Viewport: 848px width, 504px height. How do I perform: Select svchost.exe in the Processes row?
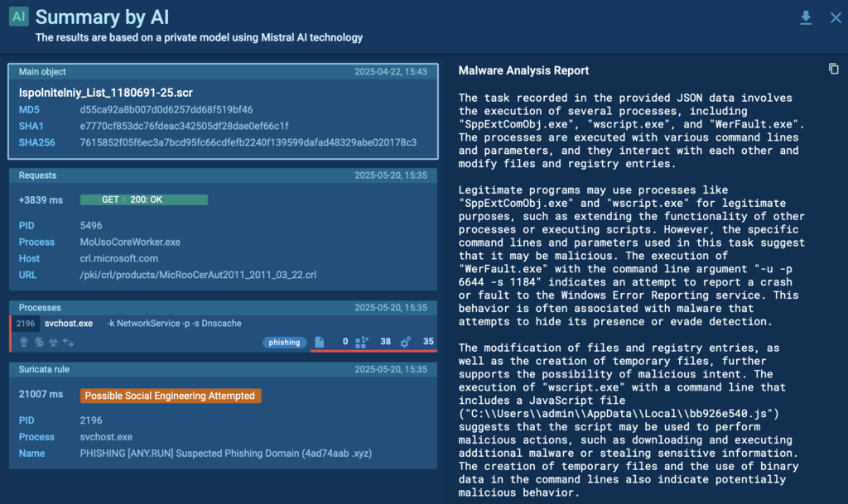point(69,324)
